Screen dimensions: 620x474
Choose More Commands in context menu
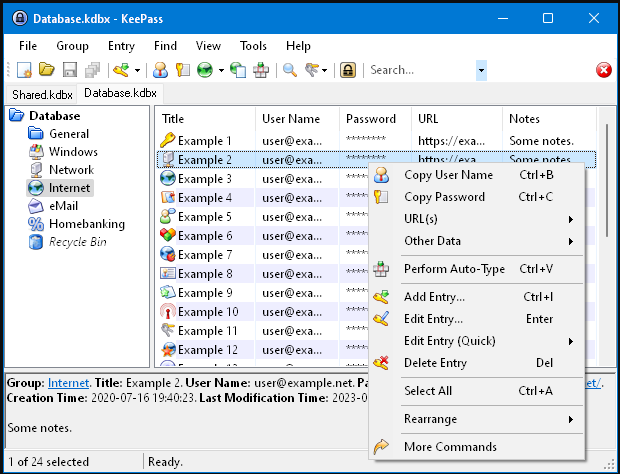[x=476, y=447]
